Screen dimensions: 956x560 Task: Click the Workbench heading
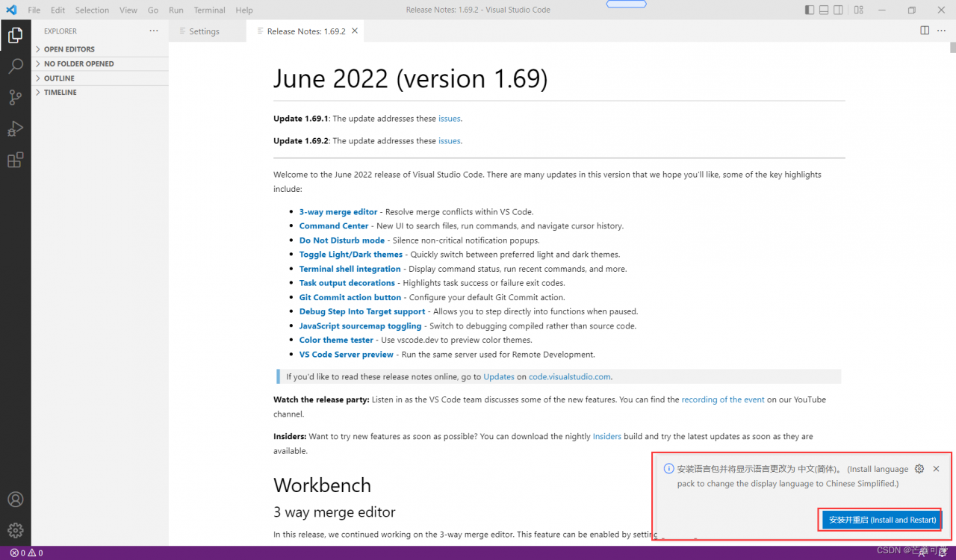point(323,485)
